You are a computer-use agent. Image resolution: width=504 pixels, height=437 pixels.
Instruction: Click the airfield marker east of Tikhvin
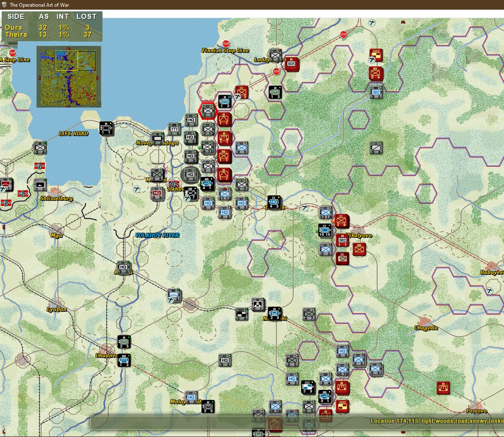tap(305, 208)
